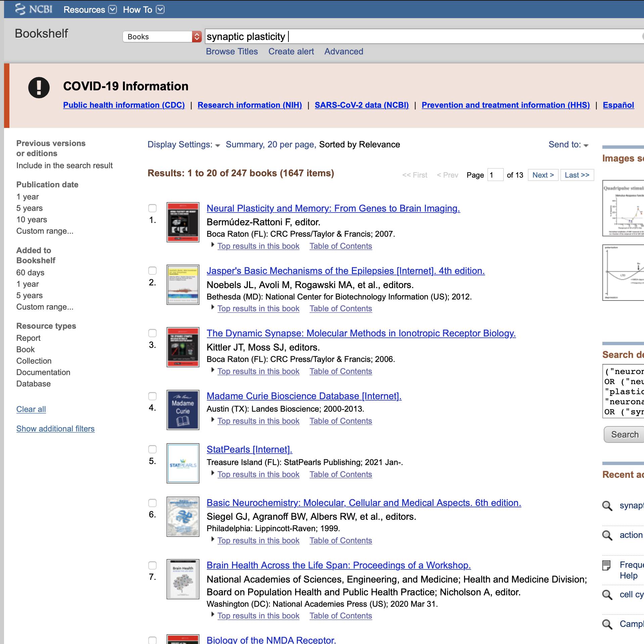Click magnifier icon beside 'synap' recent activity

coord(607,505)
